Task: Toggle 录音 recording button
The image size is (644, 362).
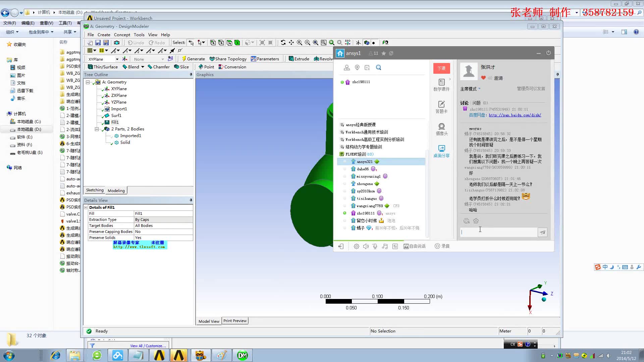Action: click(442, 246)
